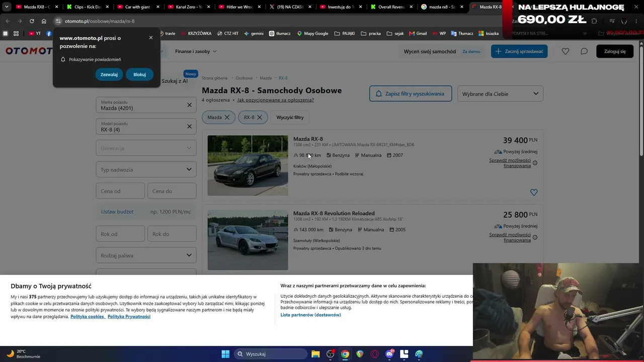Open favorites heart icon in Otomoto header
Screen dimensions: 644x362
click(566, 51)
